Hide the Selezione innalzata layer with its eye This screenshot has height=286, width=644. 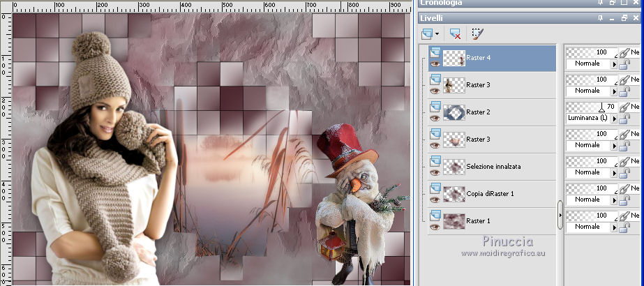[x=435, y=172]
